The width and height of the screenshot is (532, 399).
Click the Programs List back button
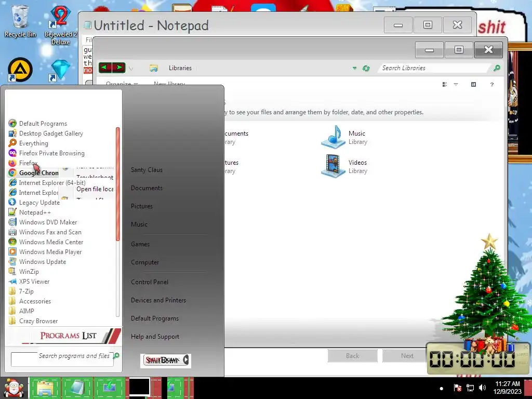coord(68,336)
